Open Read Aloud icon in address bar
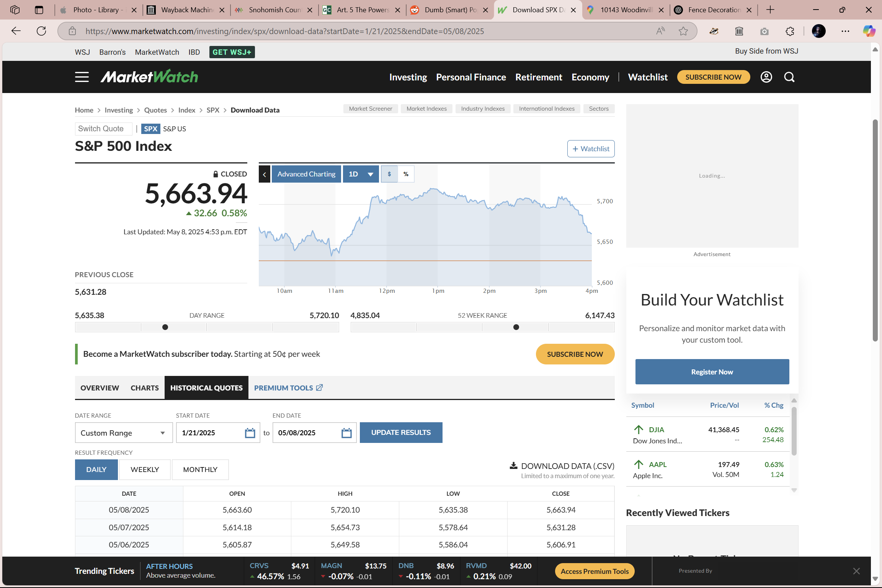 [660, 31]
